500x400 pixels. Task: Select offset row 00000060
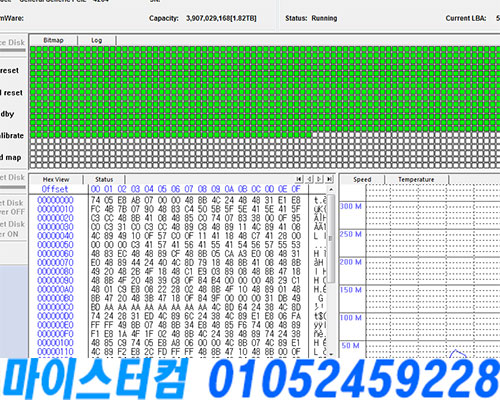(x=55, y=254)
